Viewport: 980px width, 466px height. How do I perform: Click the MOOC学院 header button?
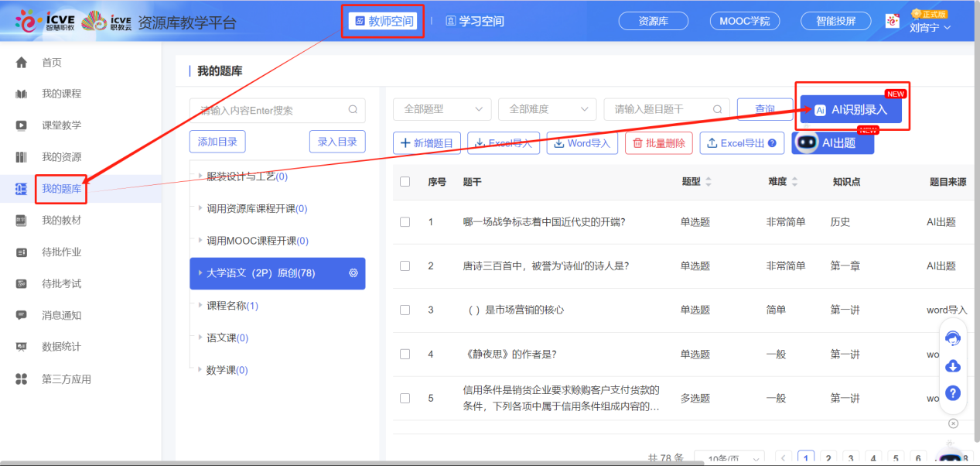click(x=745, y=22)
